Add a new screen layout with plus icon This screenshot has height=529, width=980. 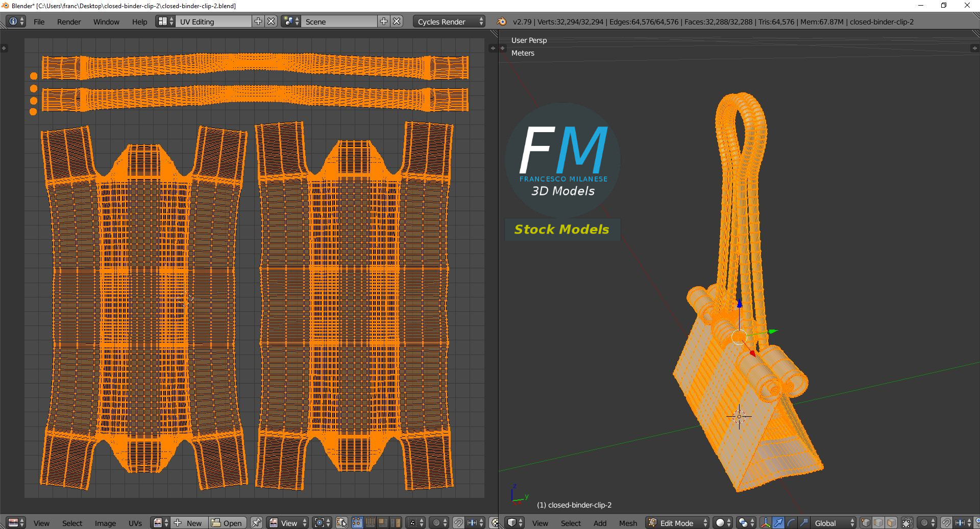coord(258,21)
